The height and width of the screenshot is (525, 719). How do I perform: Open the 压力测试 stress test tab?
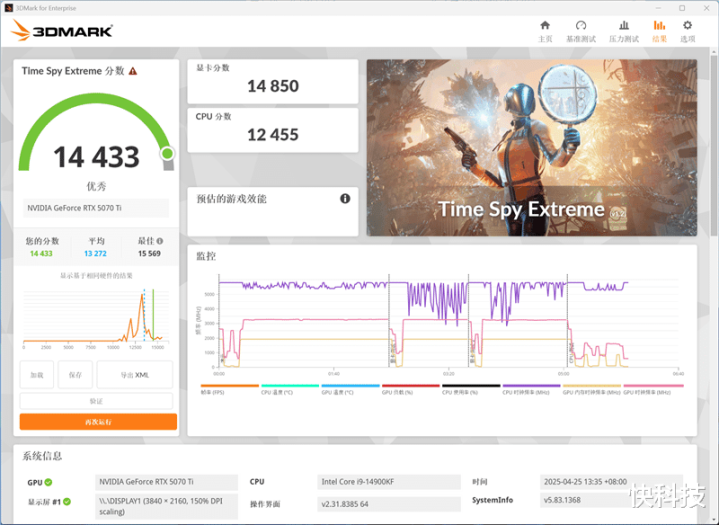(x=624, y=30)
